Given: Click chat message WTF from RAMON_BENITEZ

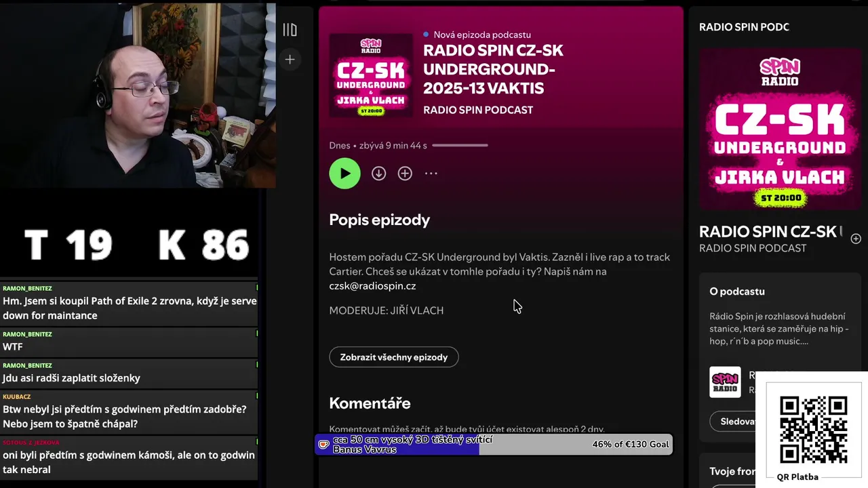Looking at the screenshot, I should [x=13, y=346].
